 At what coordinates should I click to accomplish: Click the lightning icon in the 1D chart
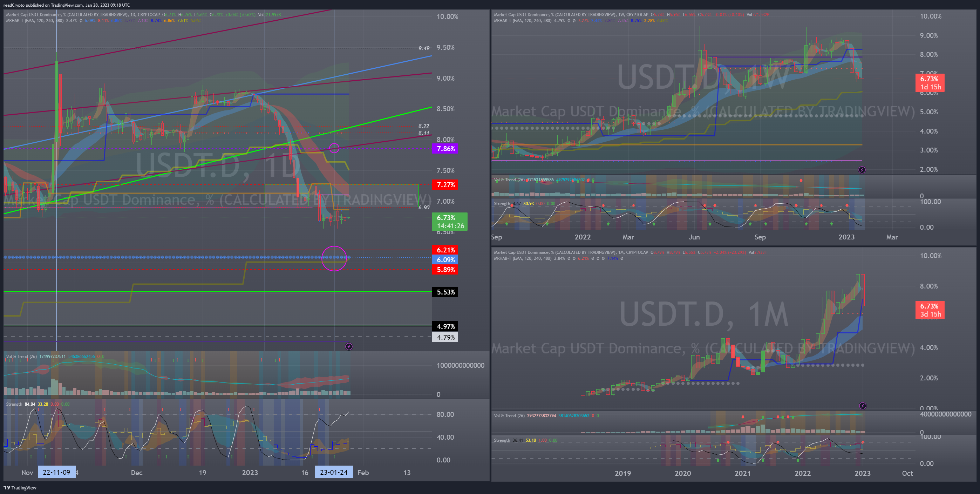[349, 346]
